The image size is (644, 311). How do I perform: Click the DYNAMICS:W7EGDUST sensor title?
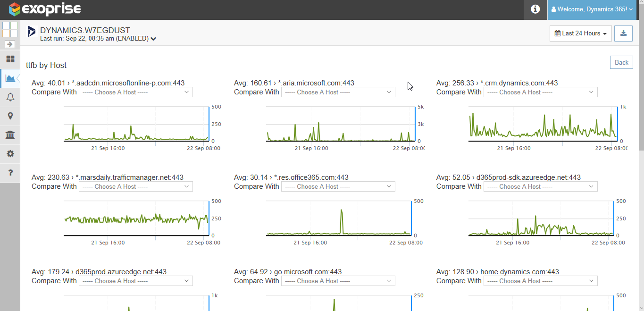pyautogui.click(x=85, y=31)
